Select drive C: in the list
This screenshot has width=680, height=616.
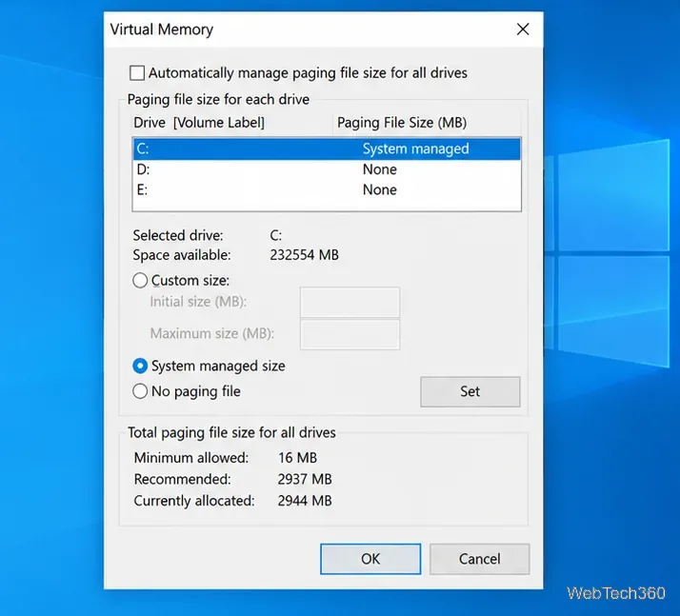click(x=327, y=149)
